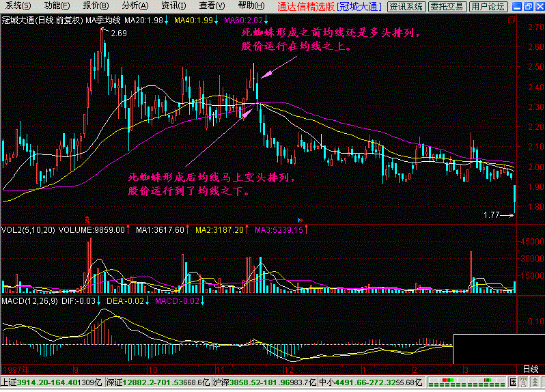The image size is (545, 392).
Task: Click the 沪深 3858.52 index readout
Action: coord(265,382)
